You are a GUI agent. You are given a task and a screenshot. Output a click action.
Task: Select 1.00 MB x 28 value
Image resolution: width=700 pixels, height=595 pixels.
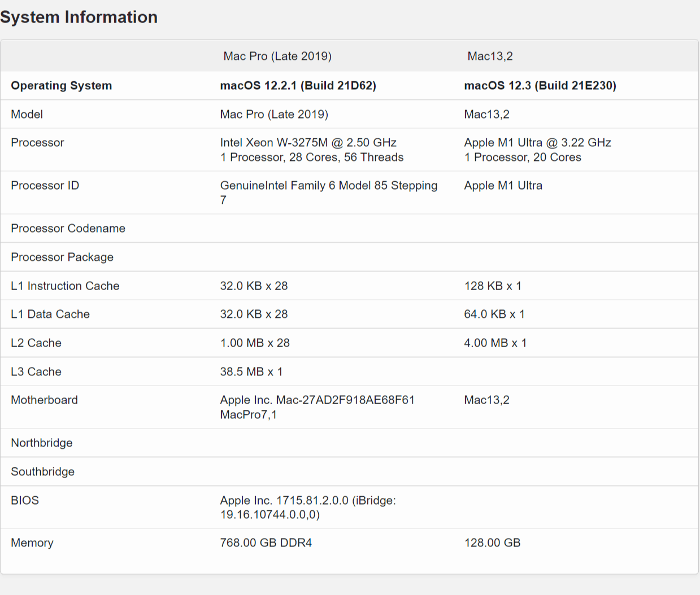255,343
